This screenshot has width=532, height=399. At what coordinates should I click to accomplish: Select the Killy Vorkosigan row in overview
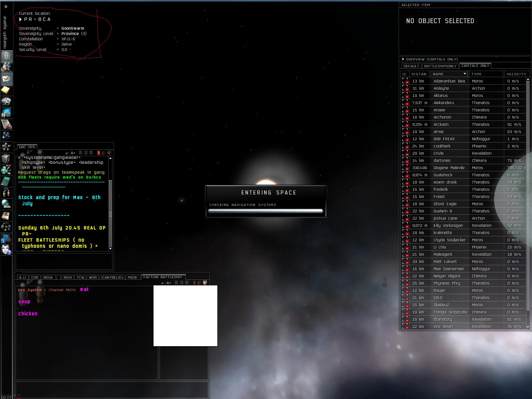463,225
